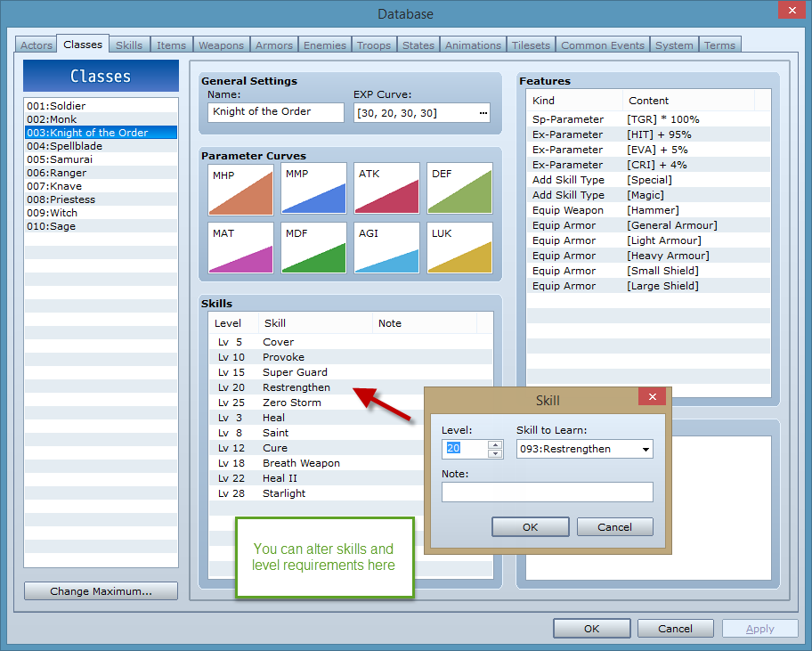Select the Lv 5 Cover skill row

pyautogui.click(x=351, y=342)
